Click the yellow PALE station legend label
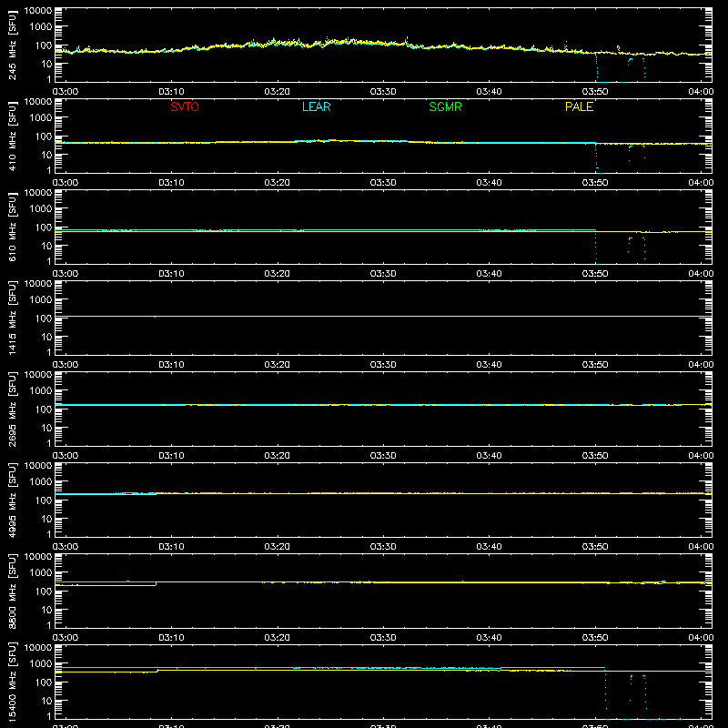This screenshot has width=728, height=728. pyautogui.click(x=579, y=106)
